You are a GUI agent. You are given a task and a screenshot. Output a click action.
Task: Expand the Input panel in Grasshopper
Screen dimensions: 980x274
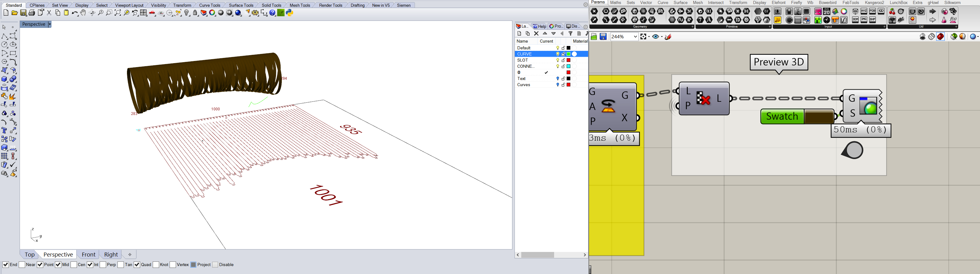click(885, 27)
